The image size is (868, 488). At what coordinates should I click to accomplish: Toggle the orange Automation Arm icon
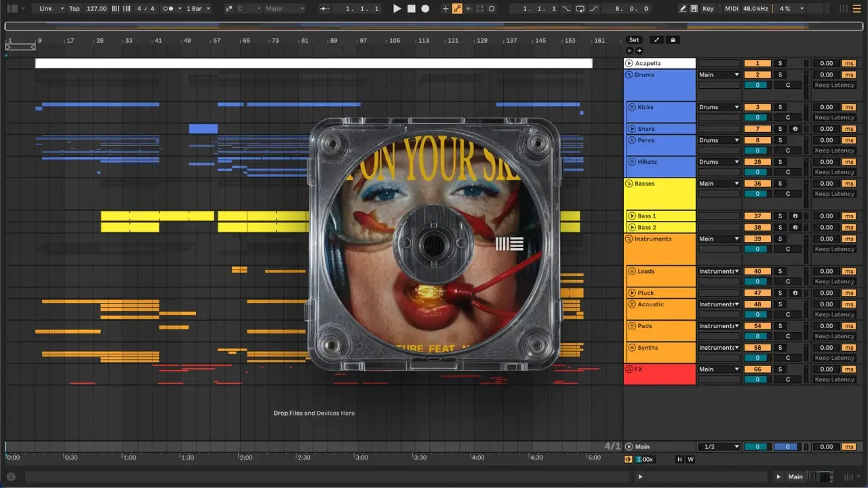click(457, 9)
